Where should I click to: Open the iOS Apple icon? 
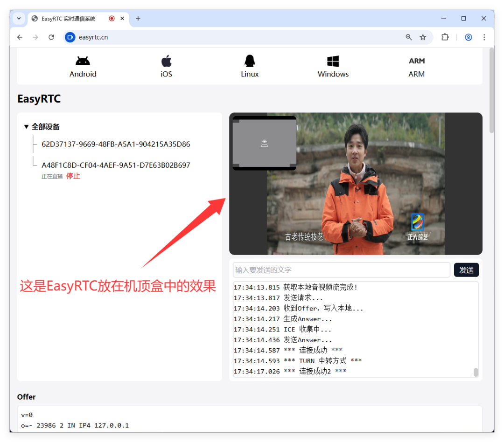click(166, 61)
